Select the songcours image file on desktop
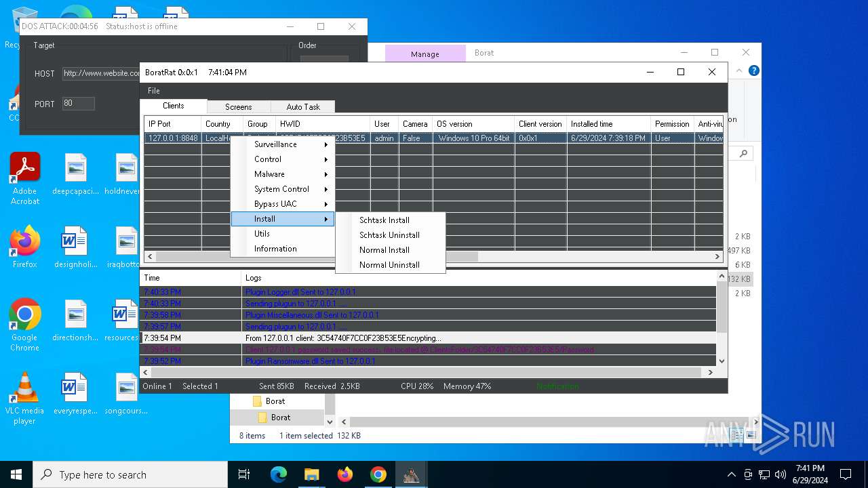This screenshot has width=868, height=488. 126,394
